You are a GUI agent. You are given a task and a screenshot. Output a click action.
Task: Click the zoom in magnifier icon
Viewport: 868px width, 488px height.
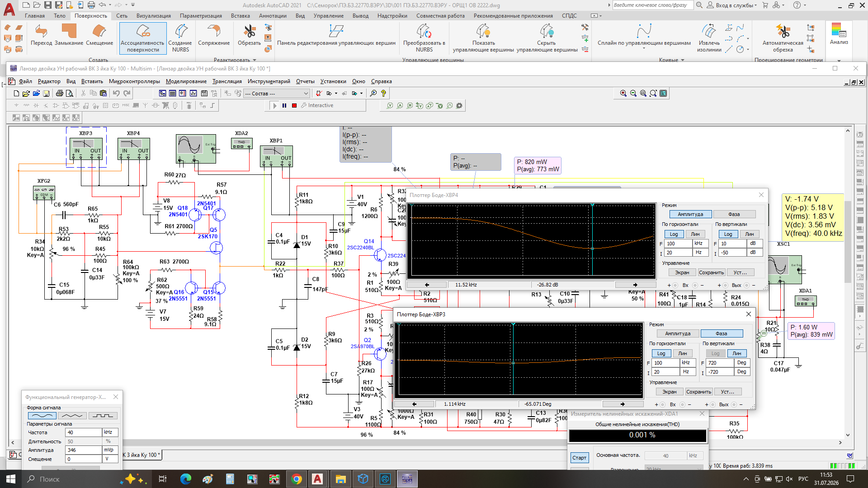point(623,94)
